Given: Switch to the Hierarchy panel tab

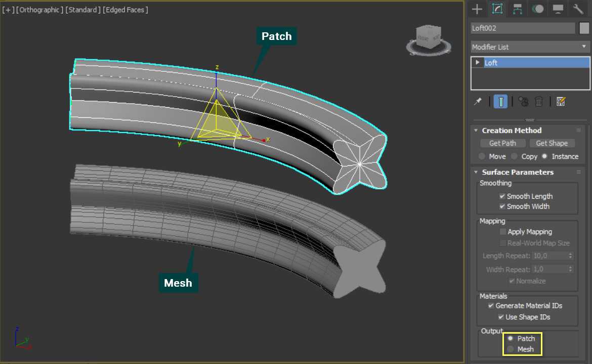Looking at the screenshot, I should tap(517, 9).
